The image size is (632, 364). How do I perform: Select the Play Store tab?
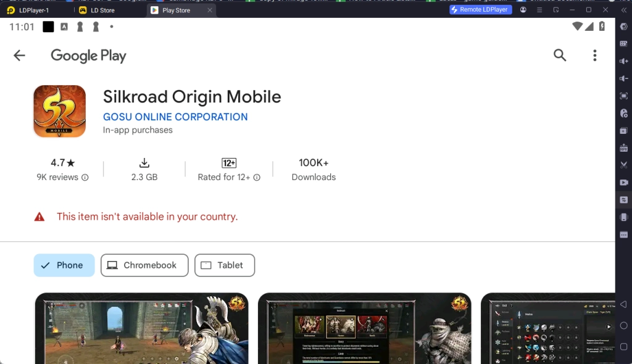[x=176, y=10]
